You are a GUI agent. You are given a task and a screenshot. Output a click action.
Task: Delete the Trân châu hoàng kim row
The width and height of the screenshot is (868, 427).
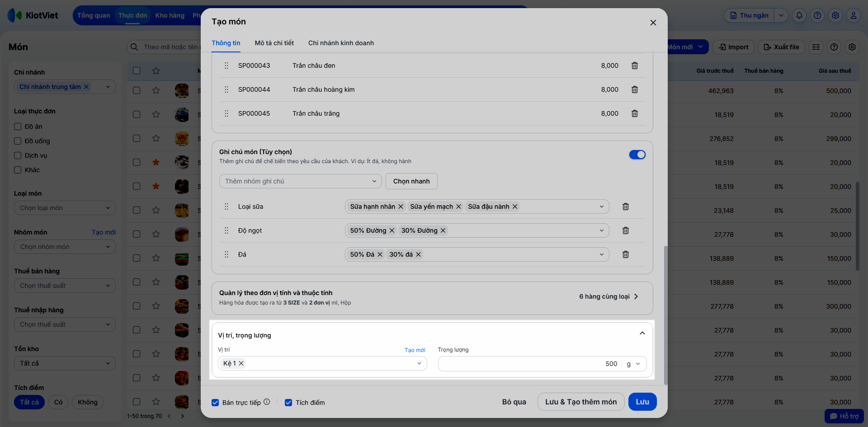[x=635, y=89]
